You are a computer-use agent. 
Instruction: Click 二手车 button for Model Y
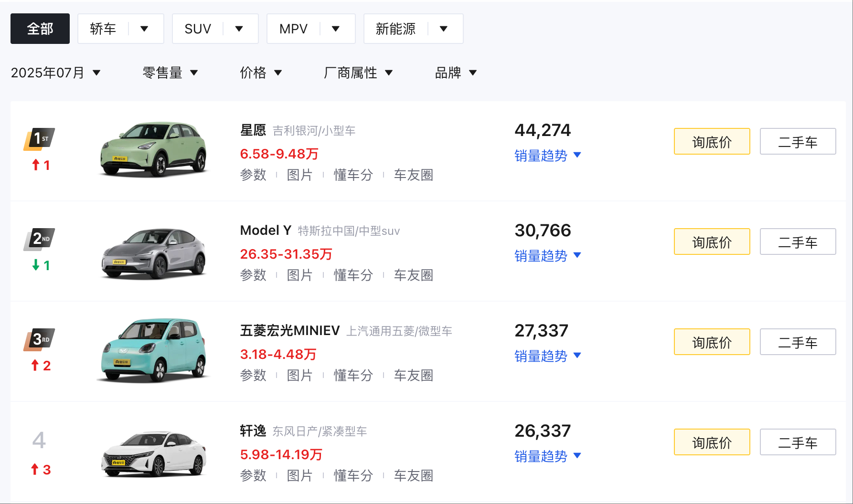798,241
